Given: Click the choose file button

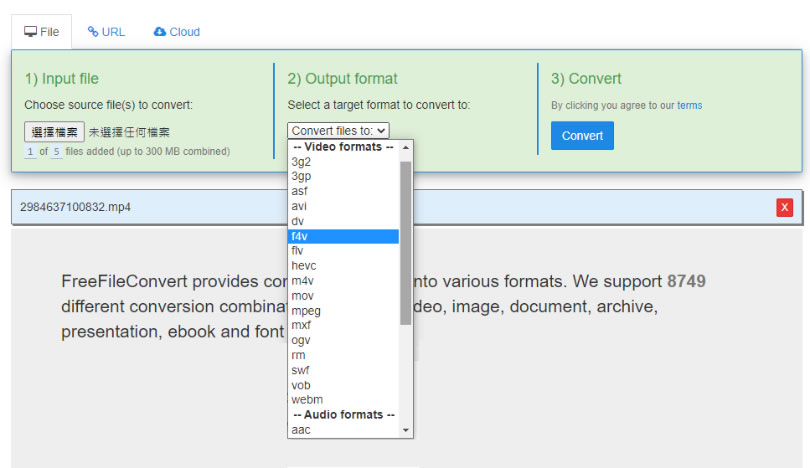Looking at the screenshot, I should click(x=54, y=132).
